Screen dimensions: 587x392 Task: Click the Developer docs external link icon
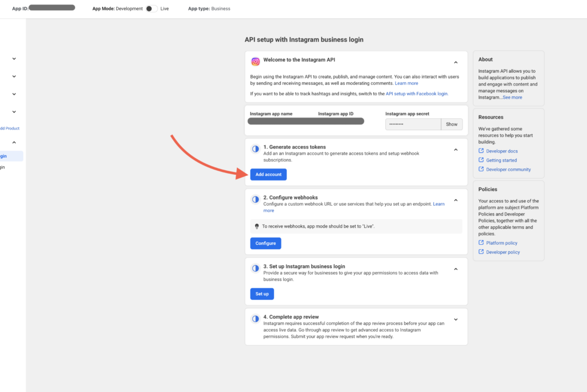coord(481,151)
